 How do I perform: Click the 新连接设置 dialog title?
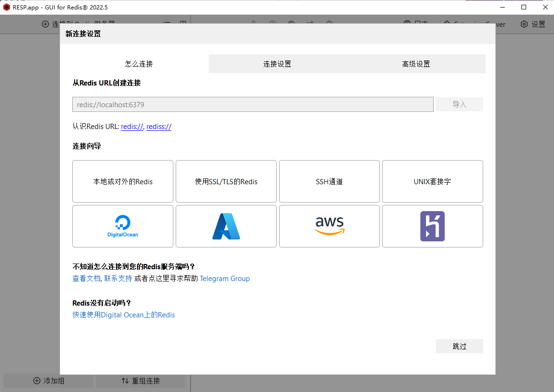83,34
